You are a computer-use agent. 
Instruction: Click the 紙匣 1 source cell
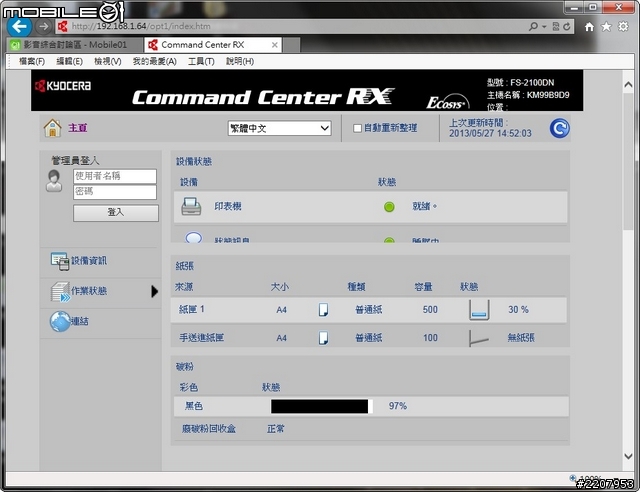pos(192,310)
